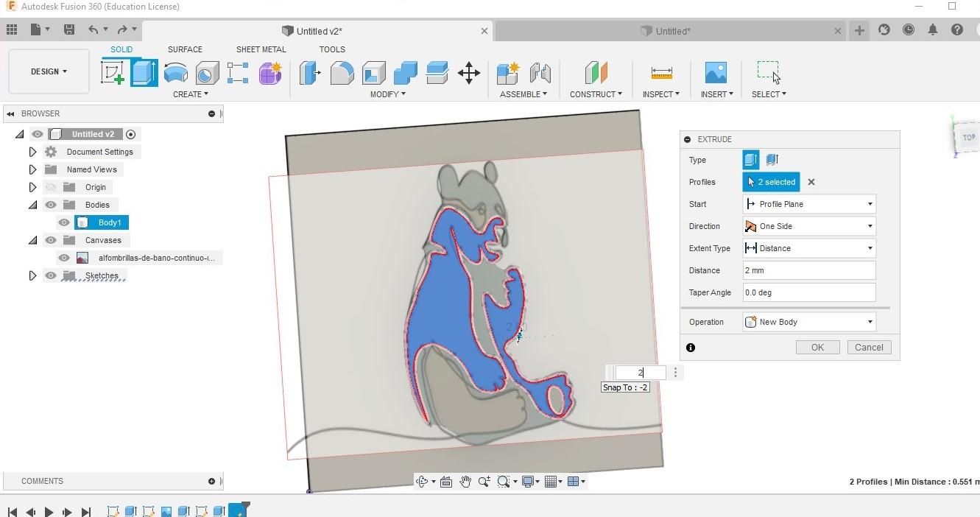Image resolution: width=980 pixels, height=517 pixels.
Task: Open the Start dropdown set to Profile Plane
Action: [x=809, y=204]
